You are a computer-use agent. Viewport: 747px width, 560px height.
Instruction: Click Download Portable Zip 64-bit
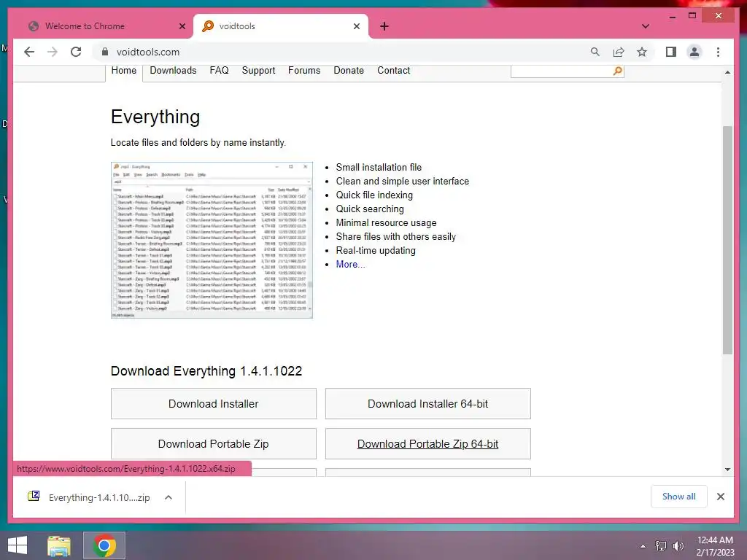(427, 444)
